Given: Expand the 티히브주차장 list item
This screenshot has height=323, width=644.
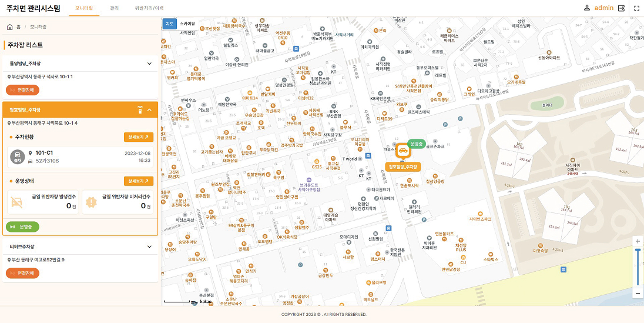Looking at the screenshot, I should [149, 247].
